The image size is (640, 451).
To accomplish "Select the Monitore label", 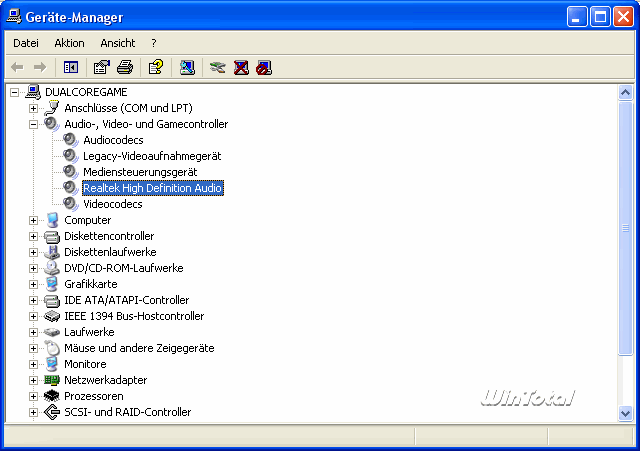I will 85,364.
